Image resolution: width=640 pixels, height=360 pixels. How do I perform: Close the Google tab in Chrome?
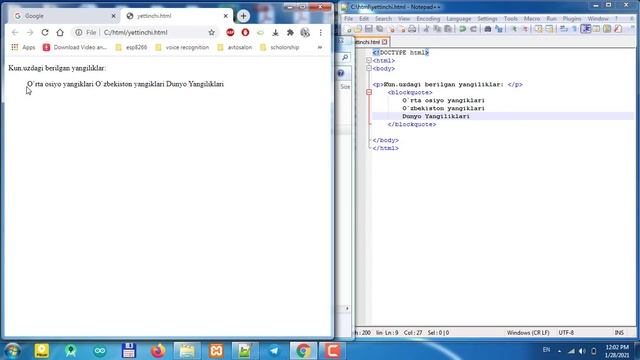pos(113,16)
